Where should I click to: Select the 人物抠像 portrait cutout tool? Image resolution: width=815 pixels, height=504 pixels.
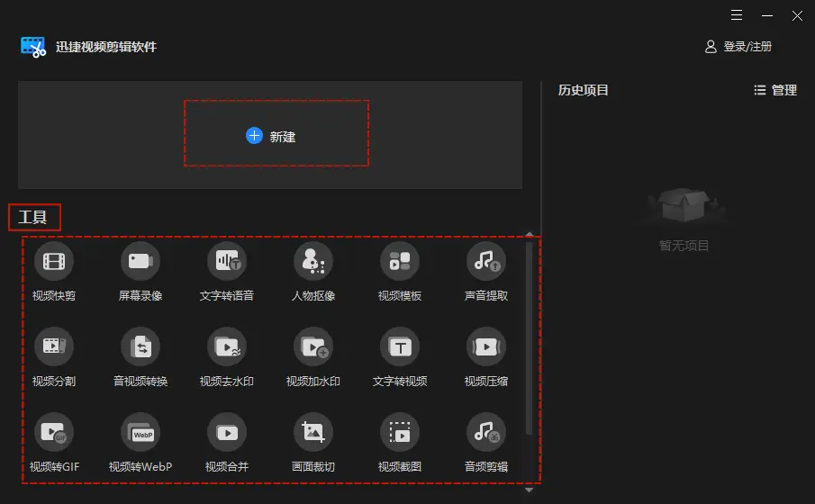(x=312, y=271)
